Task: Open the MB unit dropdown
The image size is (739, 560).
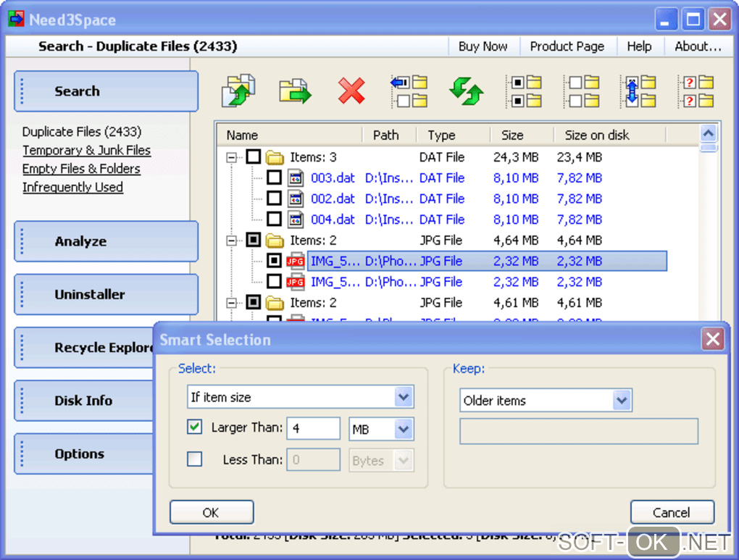Action: [404, 429]
